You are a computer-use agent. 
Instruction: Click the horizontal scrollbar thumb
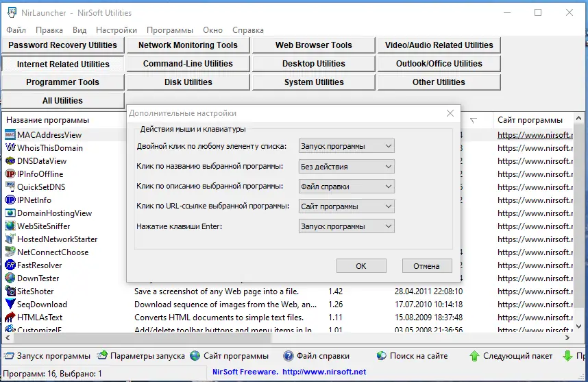click(142, 337)
